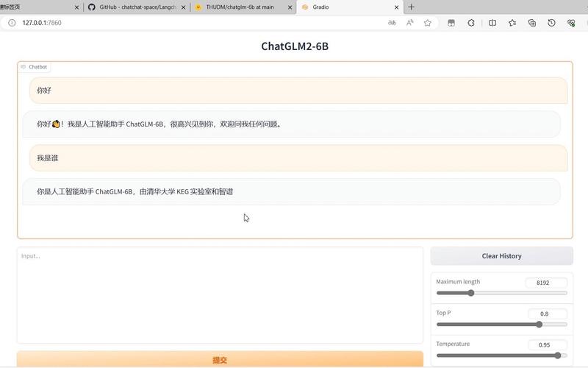Click the bot reply mentioning 清华大学 KEG
Screen dimensions: 588x368
291,192
